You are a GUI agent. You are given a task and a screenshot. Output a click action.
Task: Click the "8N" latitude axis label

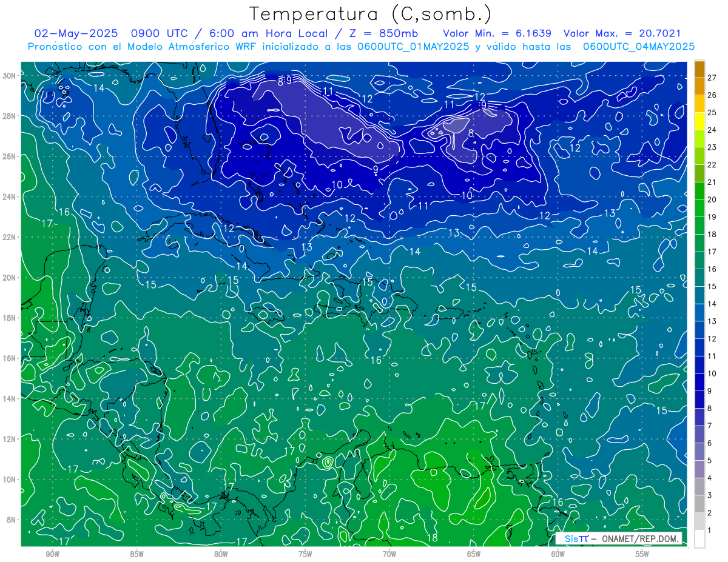click(12, 520)
